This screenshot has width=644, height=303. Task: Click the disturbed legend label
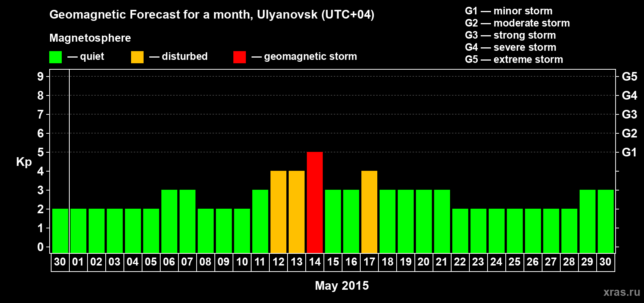[x=184, y=56]
